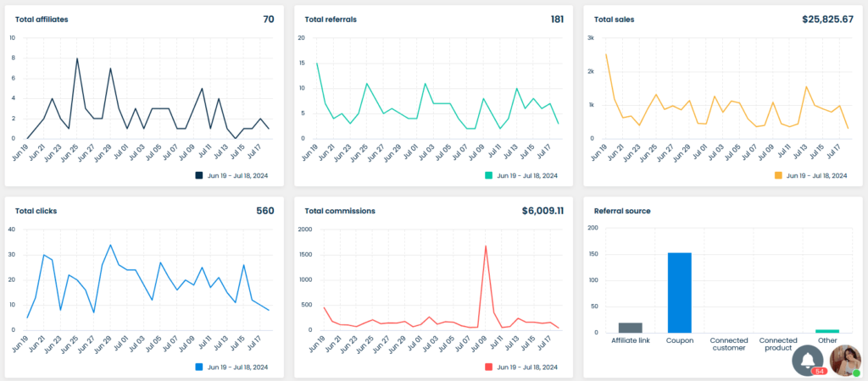Toggle the navy legend swatch in Total affiliates
868x381 pixels.
(x=199, y=175)
